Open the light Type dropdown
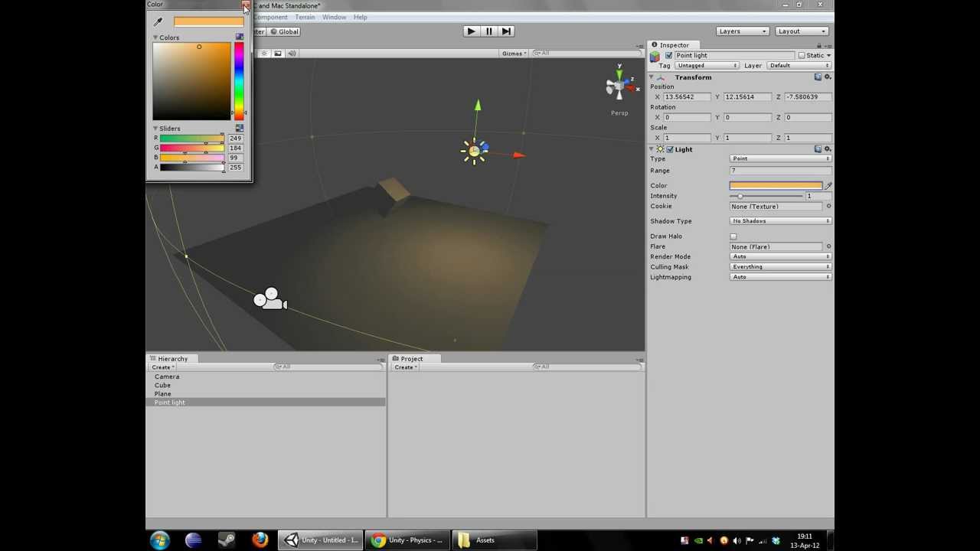Image resolution: width=980 pixels, height=551 pixels. point(780,158)
